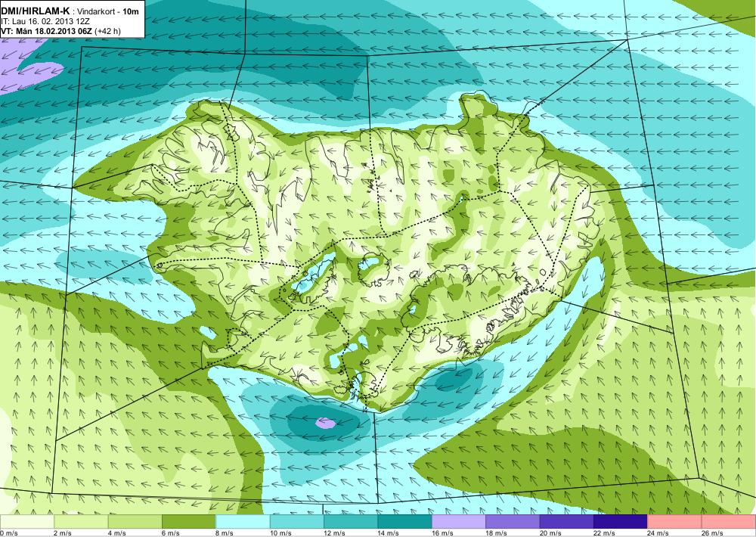Select the '8 m/s' legend label
The image size is (756, 537).
pyautogui.click(x=225, y=533)
